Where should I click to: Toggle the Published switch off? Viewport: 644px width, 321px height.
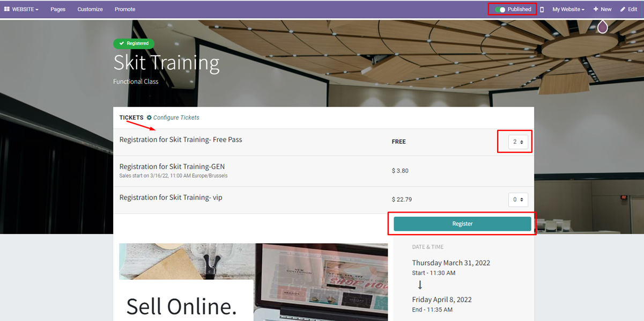point(500,9)
